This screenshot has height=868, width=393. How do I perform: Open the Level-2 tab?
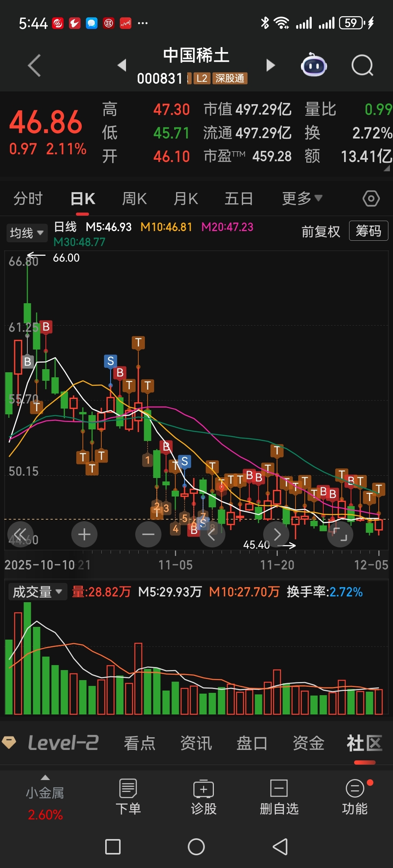click(x=63, y=743)
